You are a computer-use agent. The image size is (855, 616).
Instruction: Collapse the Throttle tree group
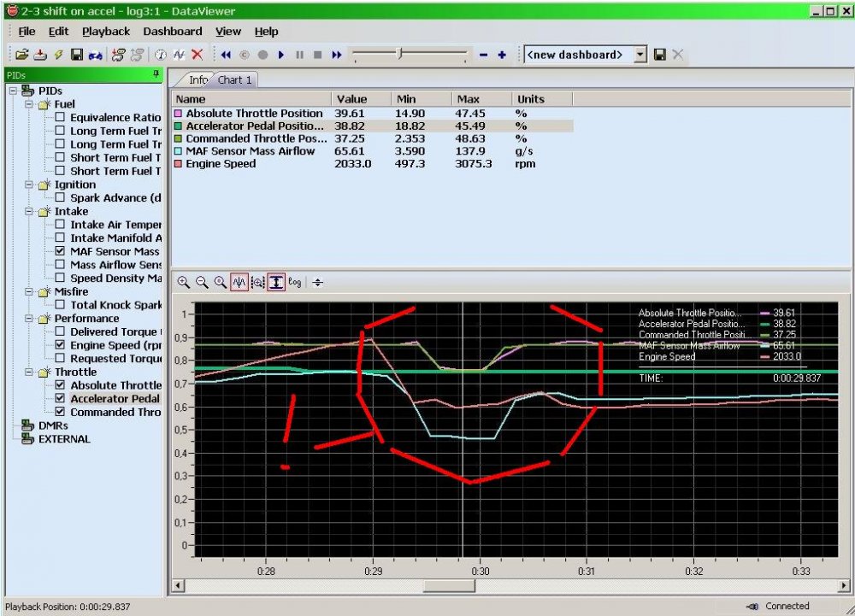(28, 373)
